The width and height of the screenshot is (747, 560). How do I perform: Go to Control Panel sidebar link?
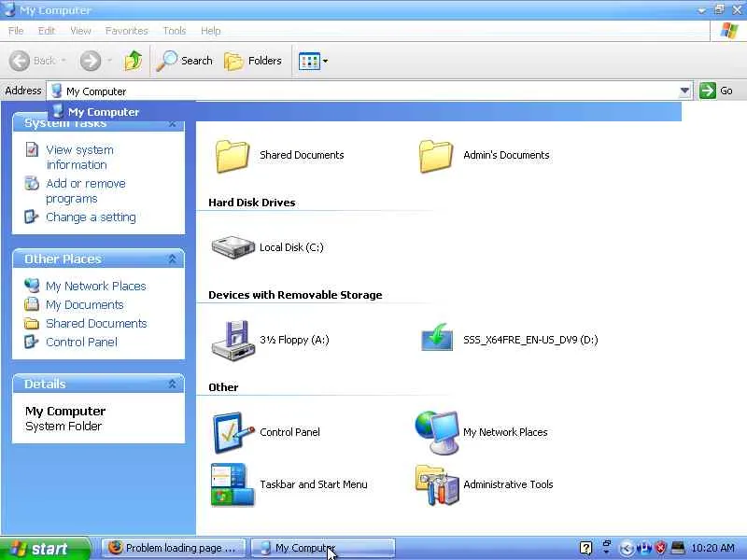tap(81, 342)
